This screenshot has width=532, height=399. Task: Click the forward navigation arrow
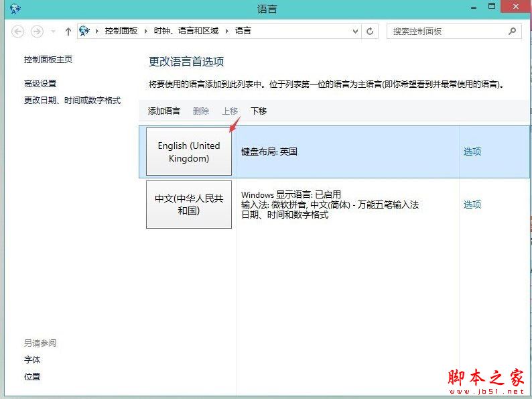pos(38,32)
